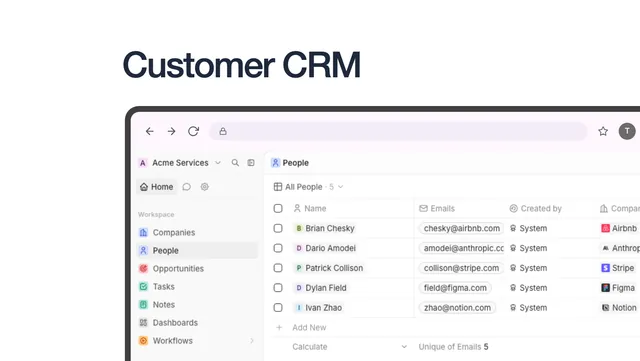Click the chesky@airbnb.com email chip

(x=461, y=228)
